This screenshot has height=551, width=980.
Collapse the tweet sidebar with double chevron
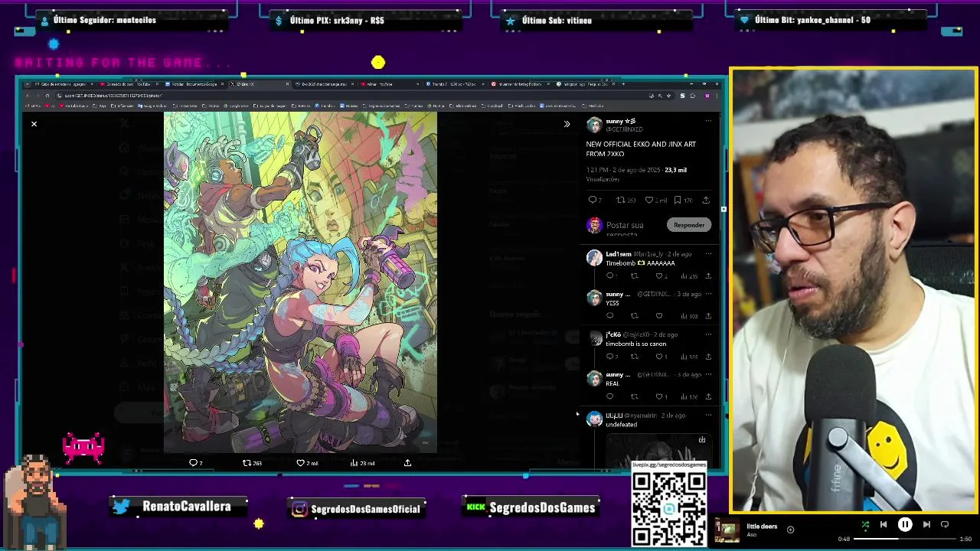567,124
